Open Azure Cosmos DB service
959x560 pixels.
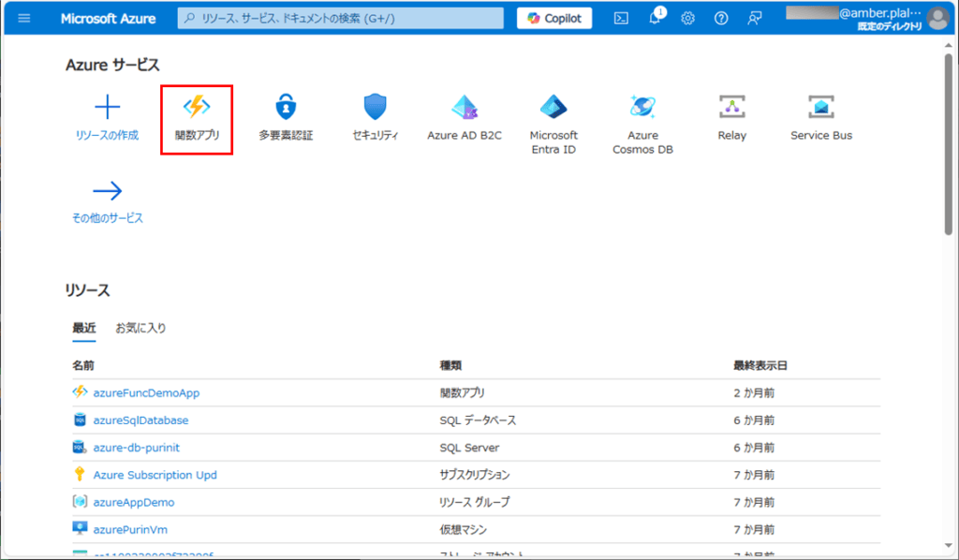pyautogui.click(x=642, y=108)
